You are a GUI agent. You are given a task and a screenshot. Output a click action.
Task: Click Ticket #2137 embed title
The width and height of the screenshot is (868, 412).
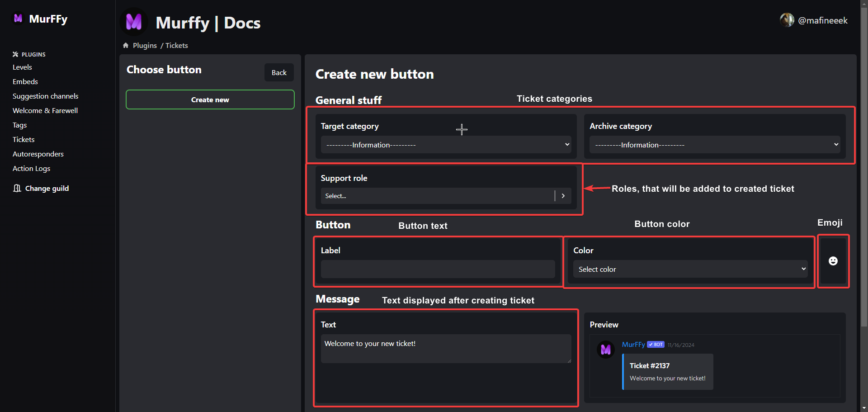[x=650, y=365]
